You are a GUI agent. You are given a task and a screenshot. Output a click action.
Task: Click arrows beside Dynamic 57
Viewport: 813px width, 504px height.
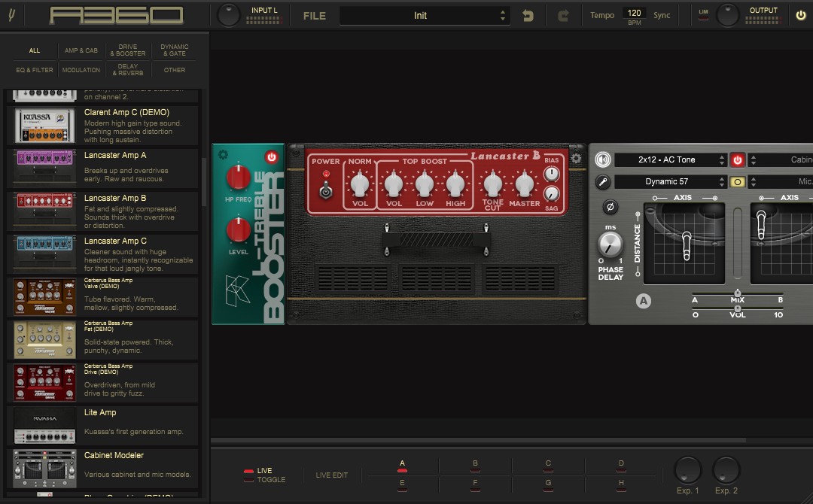pos(722,182)
